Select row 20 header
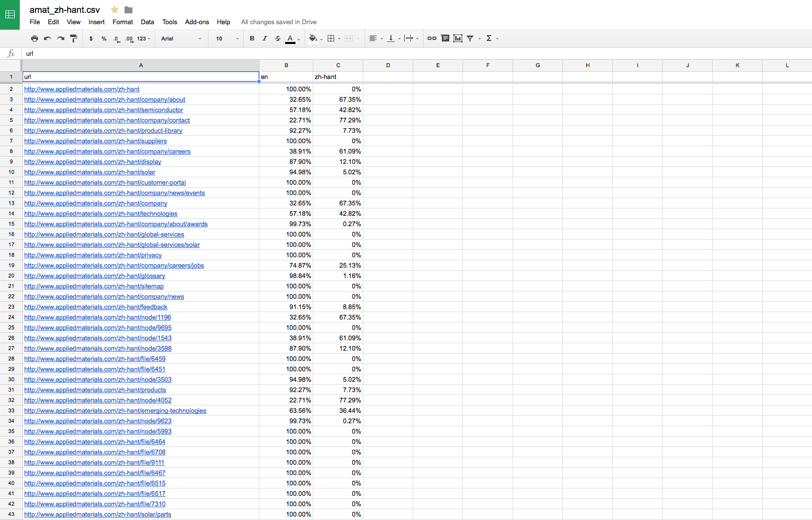The image size is (812, 520). (11, 276)
